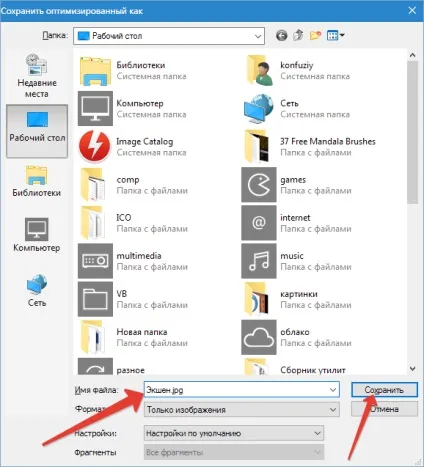Open the view menu icon
Viewport: 424px width, 467px height.
(335, 35)
